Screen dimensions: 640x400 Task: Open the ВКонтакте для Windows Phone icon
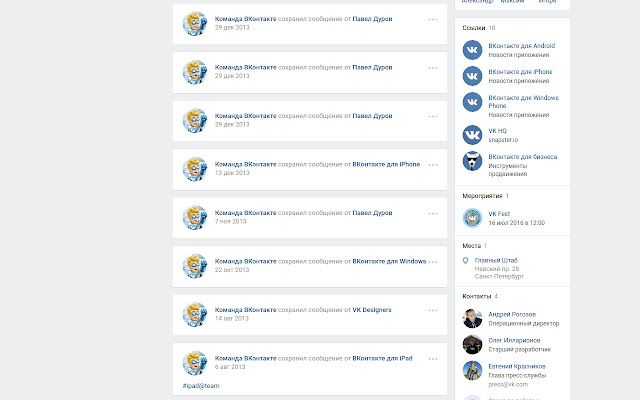472,102
